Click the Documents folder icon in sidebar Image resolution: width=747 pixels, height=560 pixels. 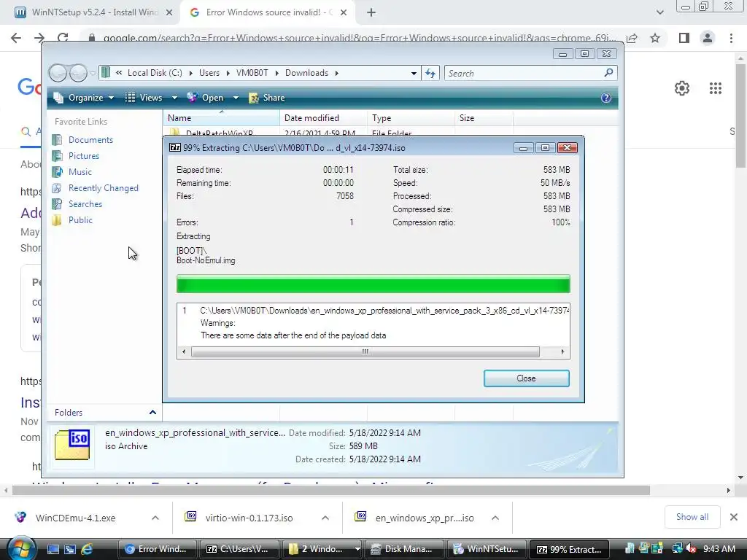(x=57, y=139)
